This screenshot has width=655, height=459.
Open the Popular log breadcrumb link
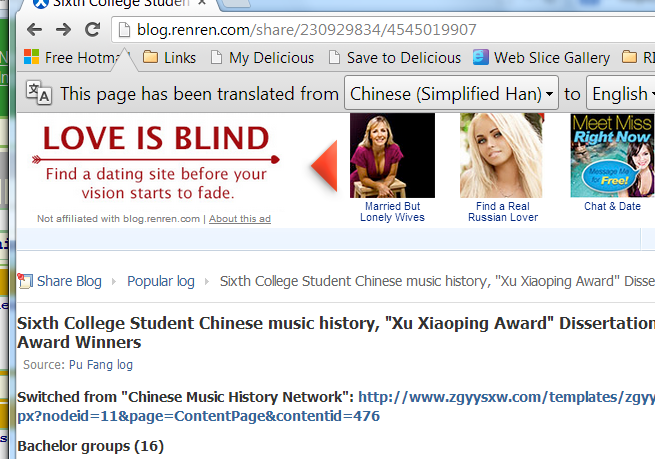coord(161,281)
